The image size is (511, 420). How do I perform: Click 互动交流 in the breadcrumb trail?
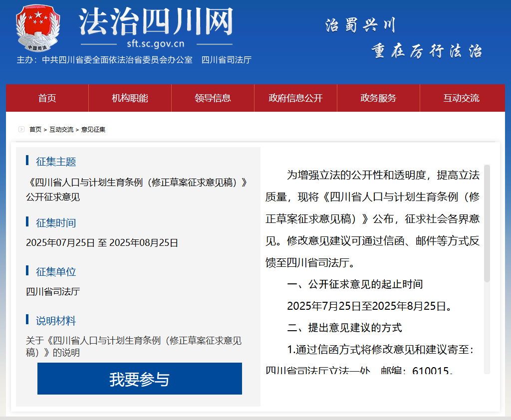(61, 130)
